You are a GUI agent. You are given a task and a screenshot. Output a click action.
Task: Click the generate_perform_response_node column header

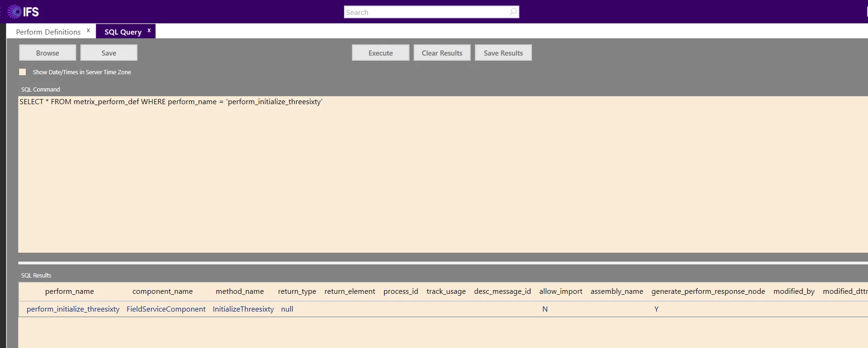click(709, 291)
